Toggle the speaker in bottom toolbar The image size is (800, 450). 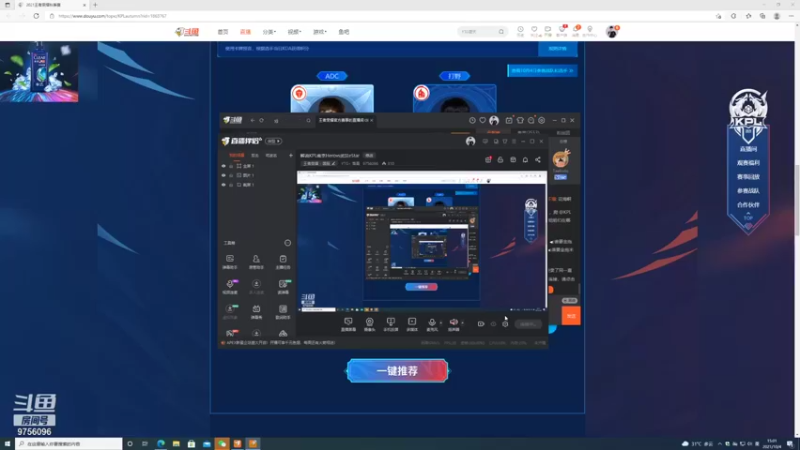[454, 324]
